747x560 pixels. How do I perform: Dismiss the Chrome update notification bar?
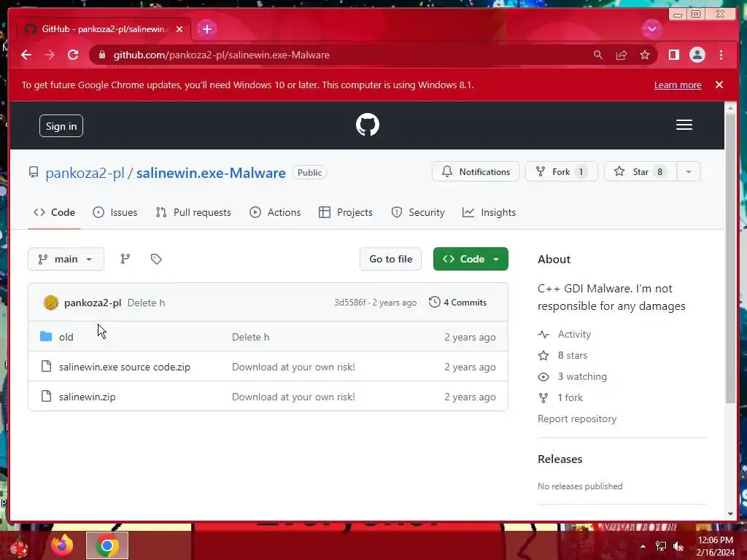[x=719, y=85]
